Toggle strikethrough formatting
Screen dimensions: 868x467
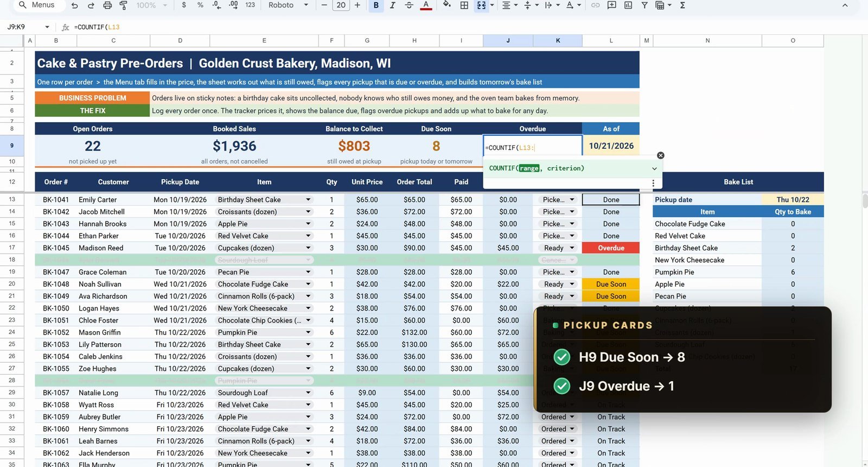pos(409,5)
